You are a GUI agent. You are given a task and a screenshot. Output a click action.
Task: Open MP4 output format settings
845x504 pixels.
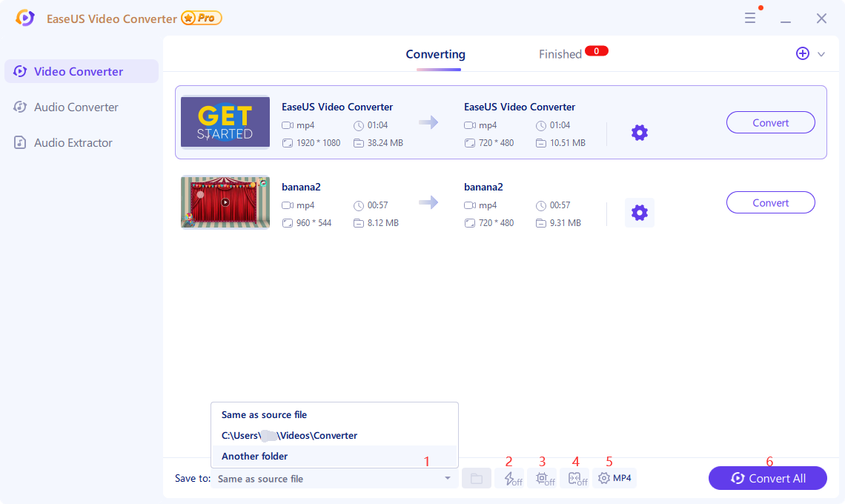(x=614, y=478)
